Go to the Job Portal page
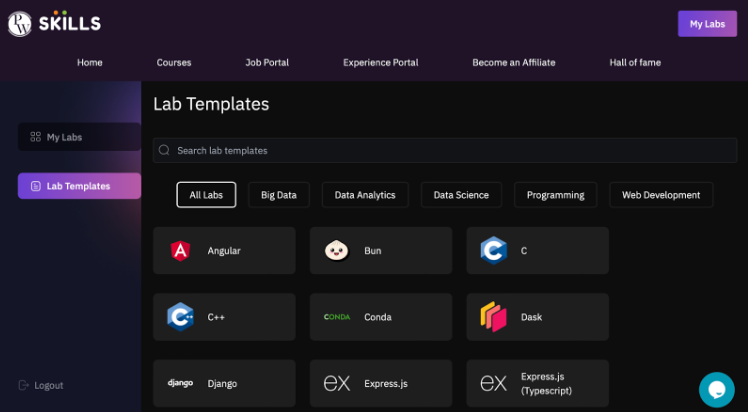This screenshot has width=748, height=412. (x=267, y=62)
